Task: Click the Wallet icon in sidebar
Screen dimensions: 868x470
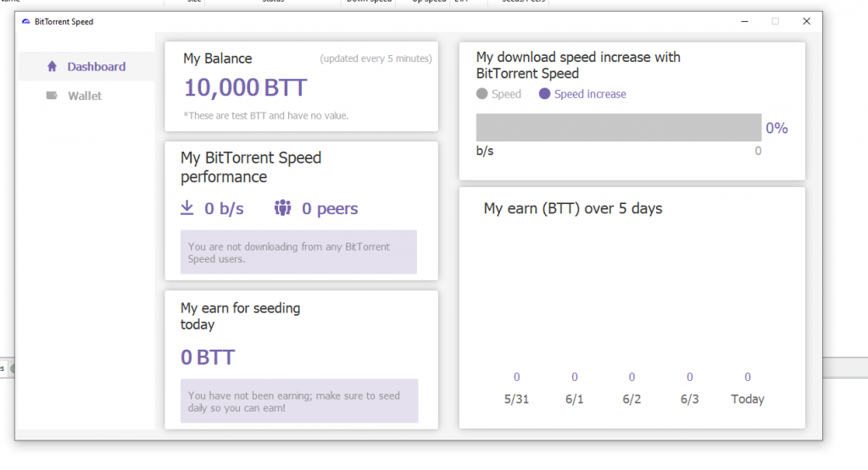Action: pyautogui.click(x=52, y=95)
